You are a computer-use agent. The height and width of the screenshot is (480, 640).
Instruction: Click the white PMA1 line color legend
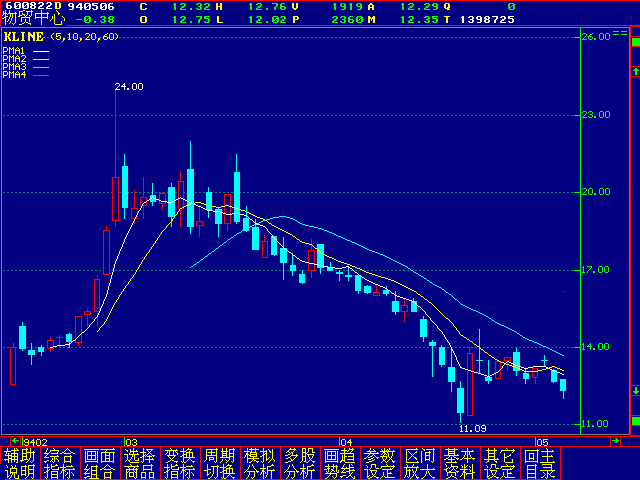point(40,50)
